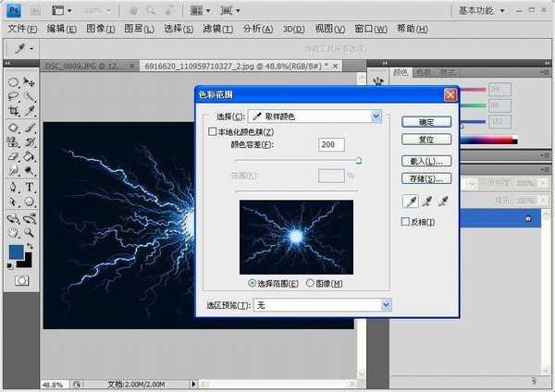
Task: Select the 图像 radio button
Action: [x=310, y=283]
